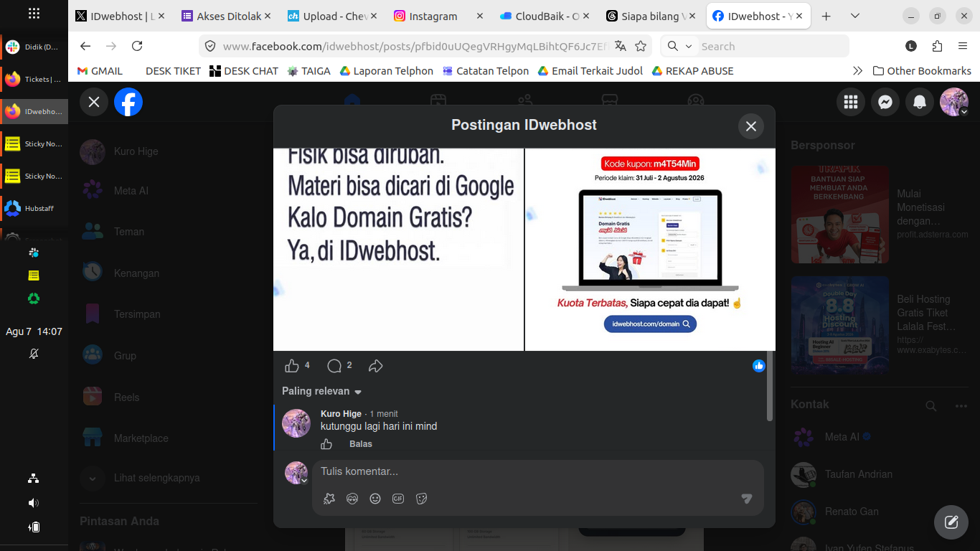This screenshot has width=980, height=551.
Task: Switch commenting identity via the small avatar arrow
Action: (x=304, y=481)
